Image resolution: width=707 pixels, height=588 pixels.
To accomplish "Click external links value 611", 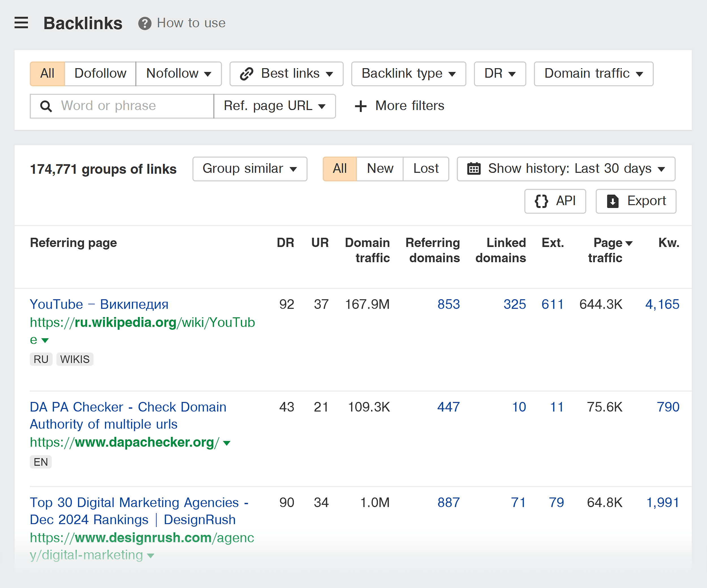I will (553, 304).
